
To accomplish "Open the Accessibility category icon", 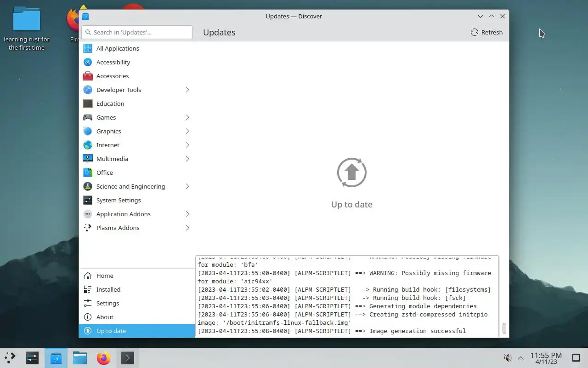I will 87,62.
